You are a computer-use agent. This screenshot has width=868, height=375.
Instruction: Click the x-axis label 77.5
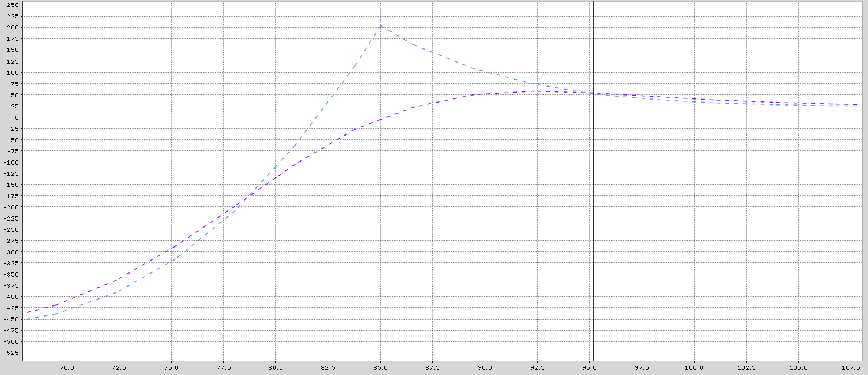pos(223,367)
